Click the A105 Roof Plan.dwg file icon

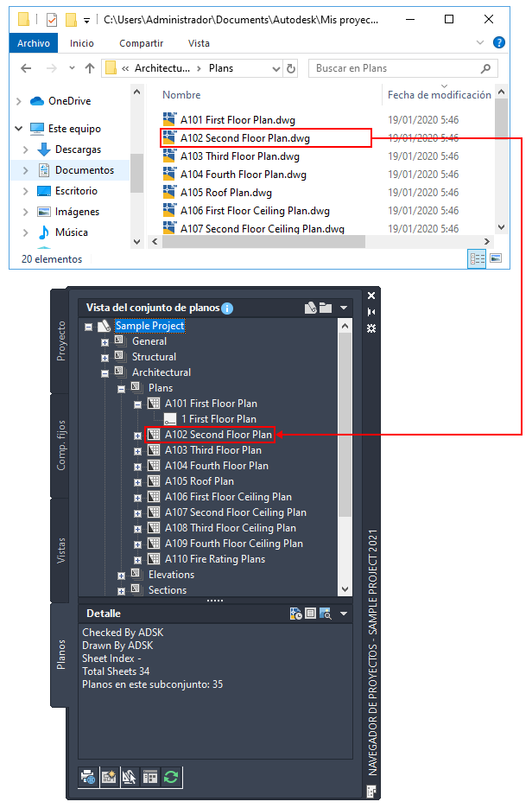[x=169, y=192]
